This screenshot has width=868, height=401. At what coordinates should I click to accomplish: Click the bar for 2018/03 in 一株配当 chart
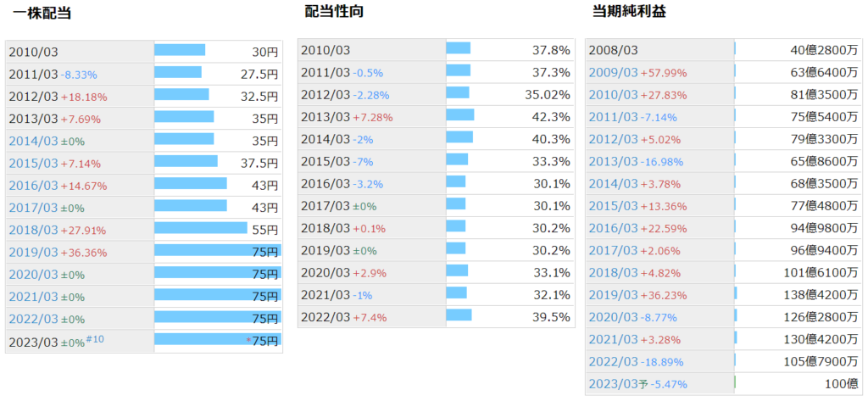pyautogui.click(x=200, y=228)
